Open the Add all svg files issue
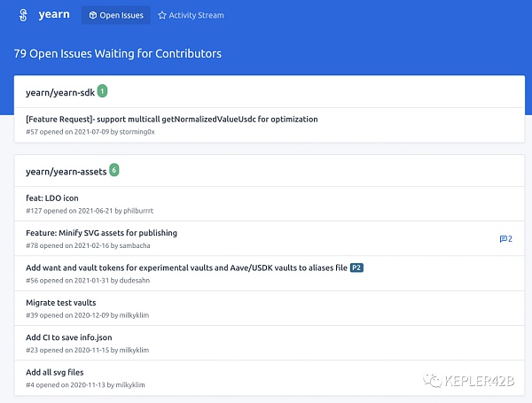532x403 pixels. (55, 373)
